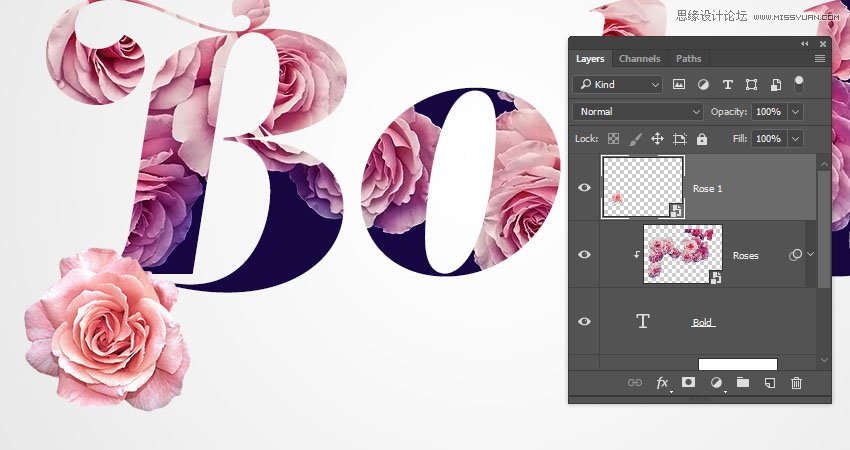This screenshot has width=850, height=450.
Task: Click the white layer thumbnail at bottom
Action: coord(738,364)
